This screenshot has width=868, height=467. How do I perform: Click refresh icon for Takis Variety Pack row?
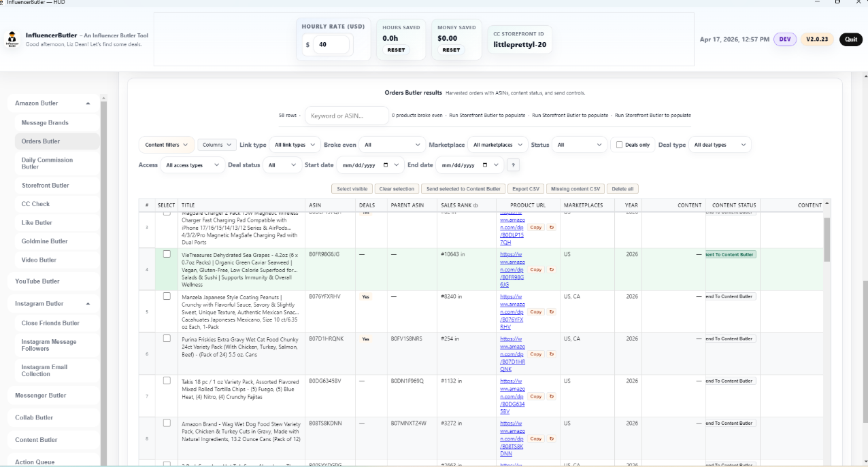point(551,396)
